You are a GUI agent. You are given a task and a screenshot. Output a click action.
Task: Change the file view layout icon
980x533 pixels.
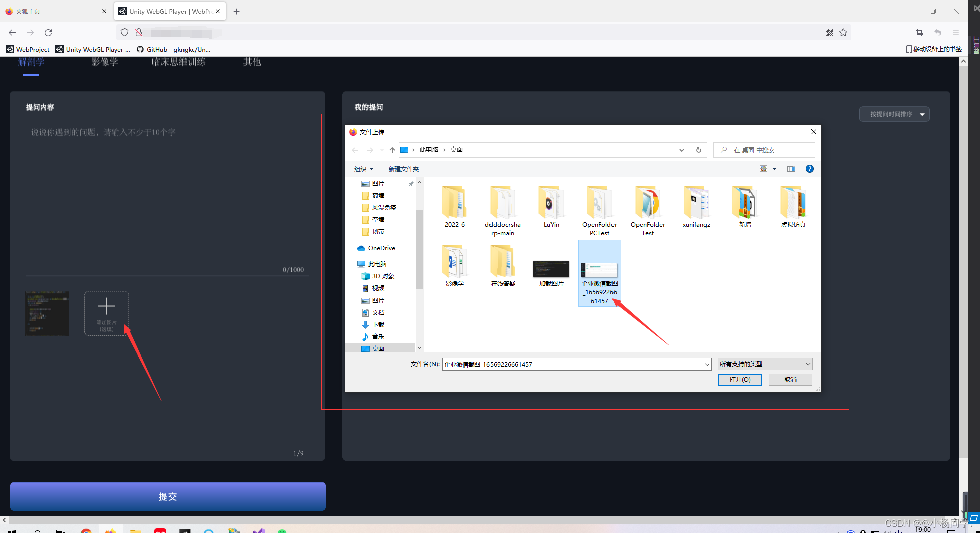click(763, 169)
